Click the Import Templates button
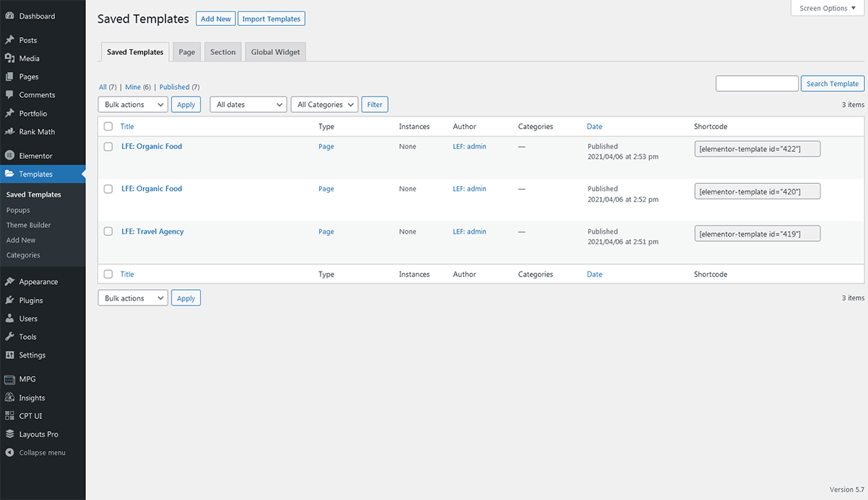 click(272, 19)
